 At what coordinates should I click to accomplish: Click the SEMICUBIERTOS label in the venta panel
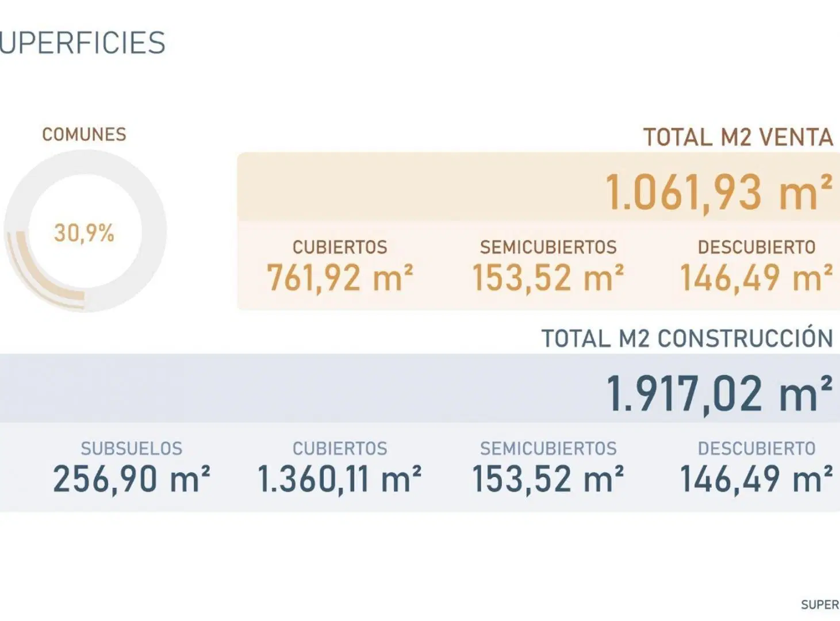point(548,247)
